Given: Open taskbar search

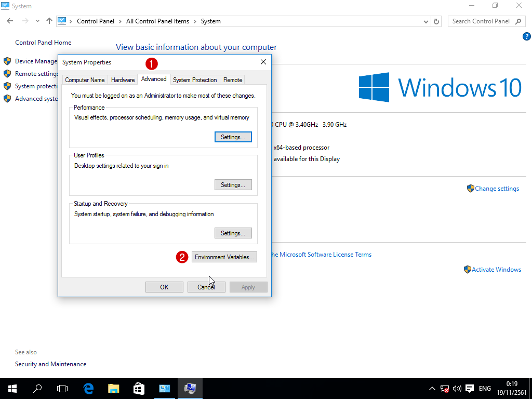Looking at the screenshot, I should [x=37, y=389].
